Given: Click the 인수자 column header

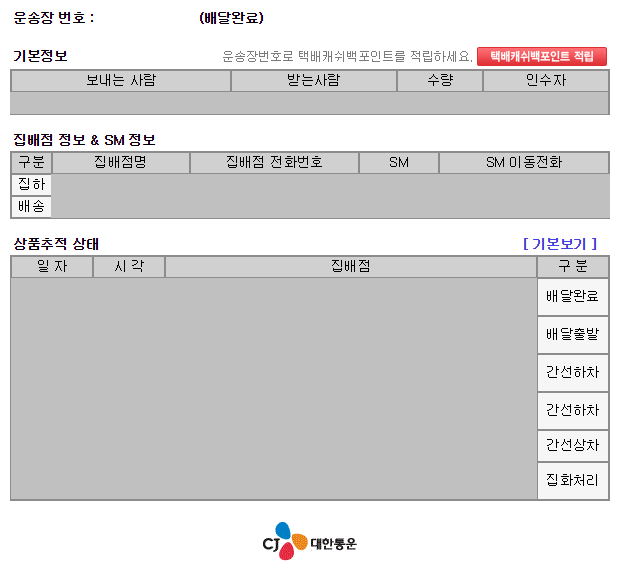Looking at the screenshot, I should (546, 81).
